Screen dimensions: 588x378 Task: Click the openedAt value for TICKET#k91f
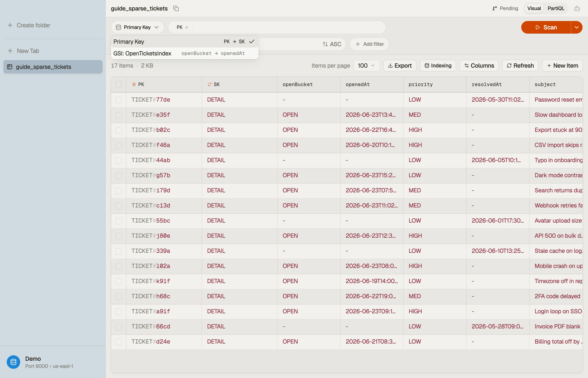click(x=372, y=281)
